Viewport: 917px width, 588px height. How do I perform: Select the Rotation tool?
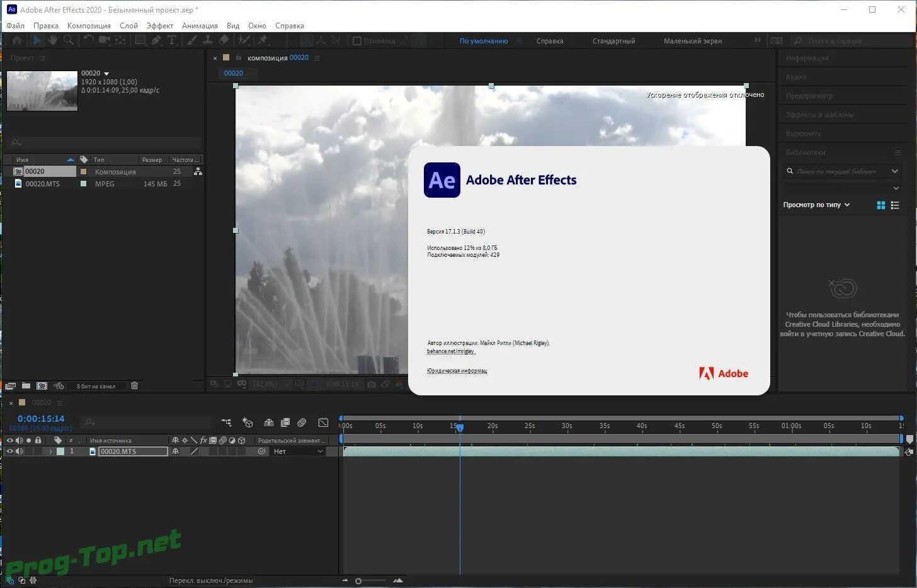tap(88, 40)
